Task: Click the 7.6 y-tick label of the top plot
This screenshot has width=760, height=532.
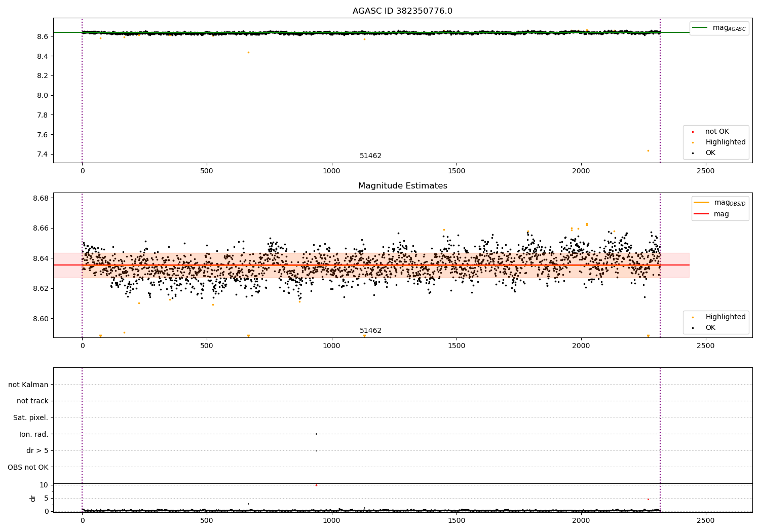Action: (x=42, y=135)
